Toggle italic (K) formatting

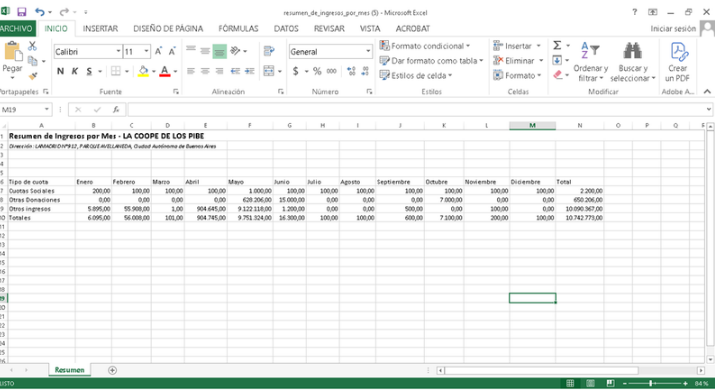(75, 71)
